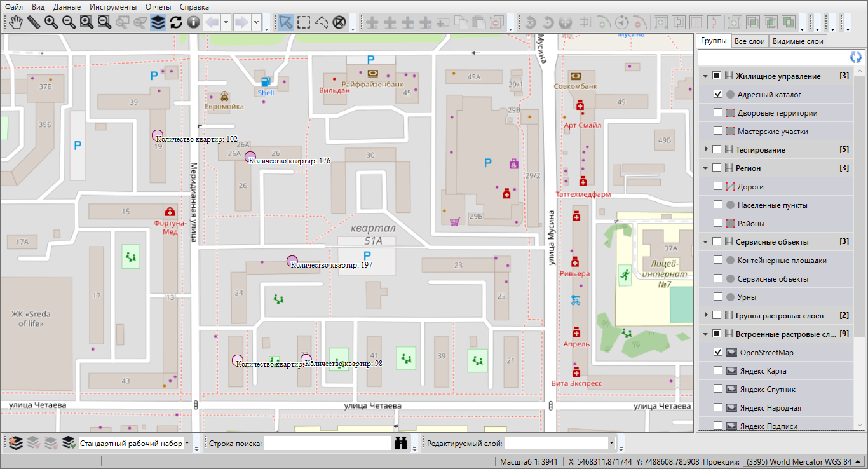This screenshot has width=868, height=469.
Task: Switch to the Видимые слои tab
Action: [x=797, y=41]
